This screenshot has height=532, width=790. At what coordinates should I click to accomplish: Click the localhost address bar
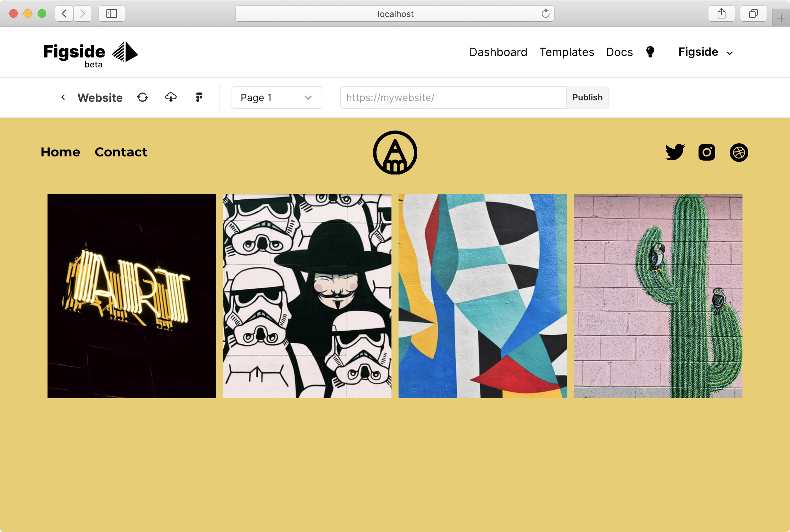point(395,13)
